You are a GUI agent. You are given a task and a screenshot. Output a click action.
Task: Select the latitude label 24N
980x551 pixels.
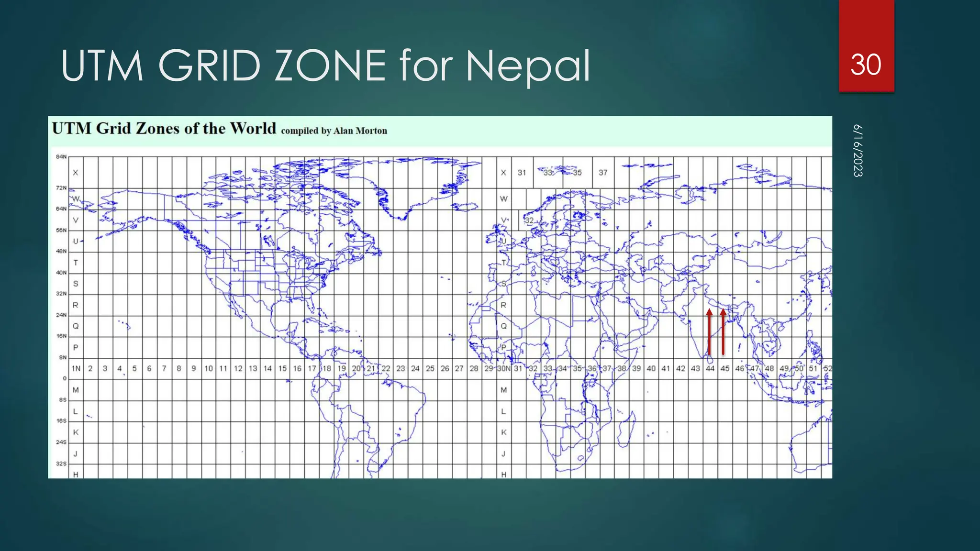61,315
